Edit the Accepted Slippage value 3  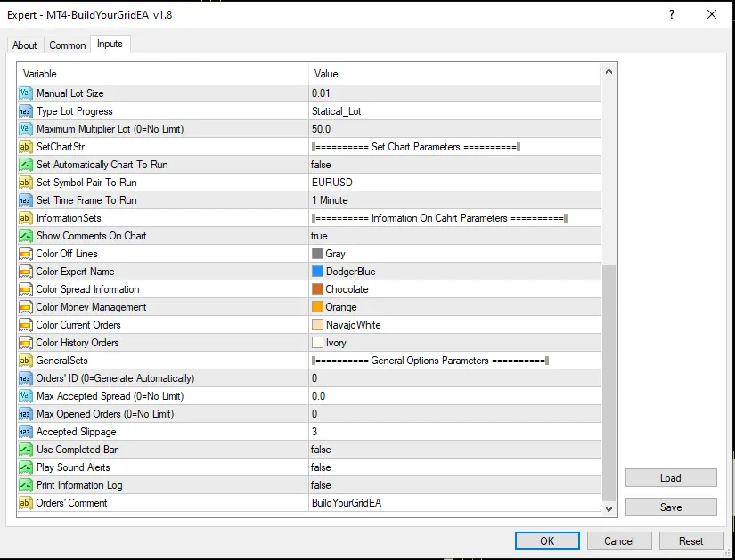point(454,432)
